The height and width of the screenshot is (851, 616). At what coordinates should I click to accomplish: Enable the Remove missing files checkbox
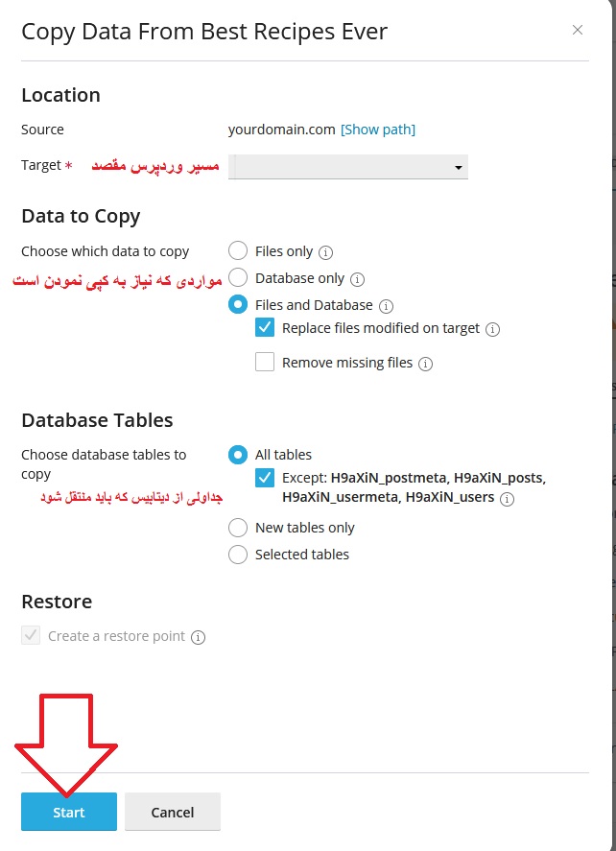point(265,363)
